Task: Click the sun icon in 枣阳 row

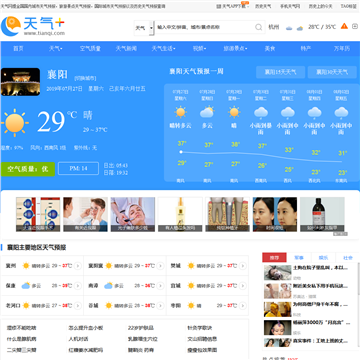Action: tap(191, 306)
